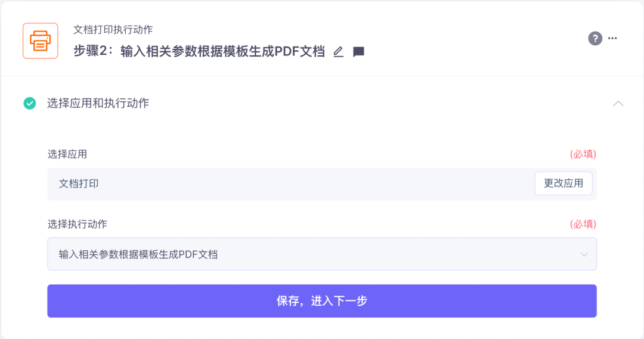Click the 步骤2 step title text
This screenshot has width=644, height=339.
(x=199, y=51)
